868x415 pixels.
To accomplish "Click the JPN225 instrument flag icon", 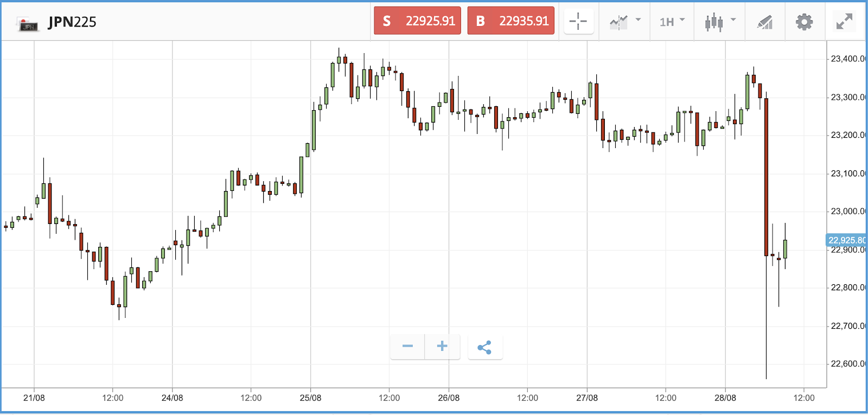I will (x=28, y=24).
